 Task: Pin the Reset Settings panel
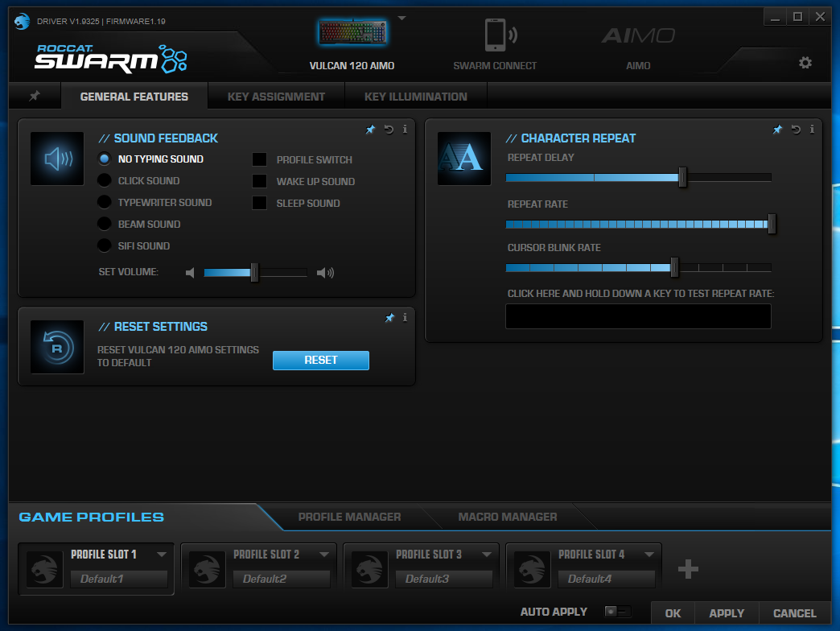pos(389,318)
